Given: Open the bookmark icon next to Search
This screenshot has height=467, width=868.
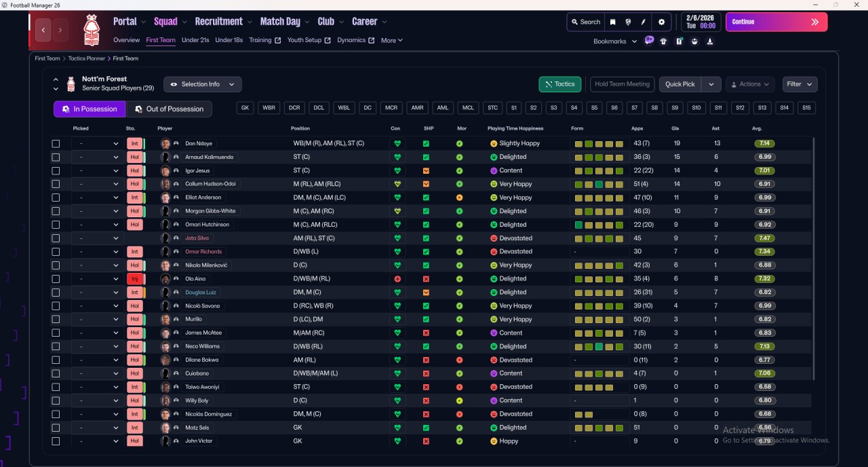Looking at the screenshot, I should click(613, 22).
